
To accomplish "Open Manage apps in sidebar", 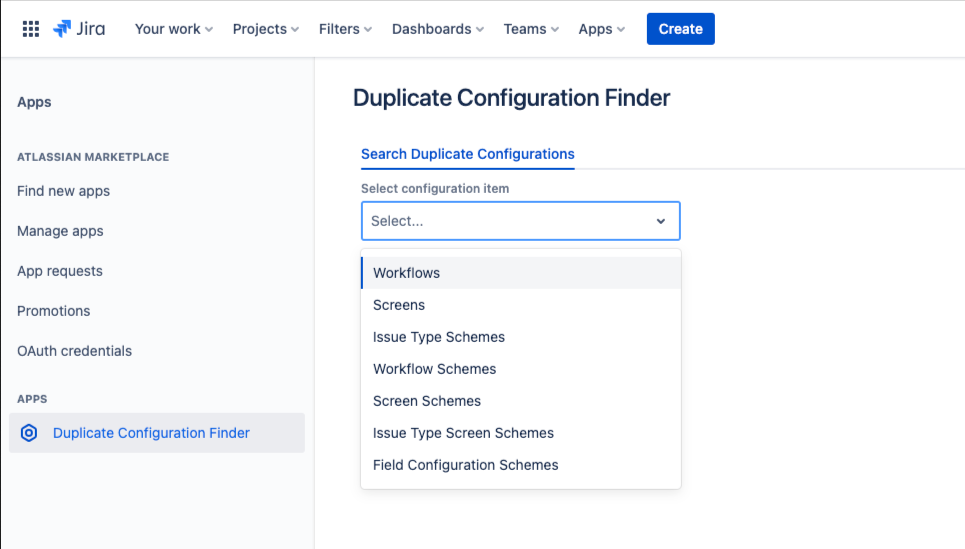I will click(x=60, y=231).
